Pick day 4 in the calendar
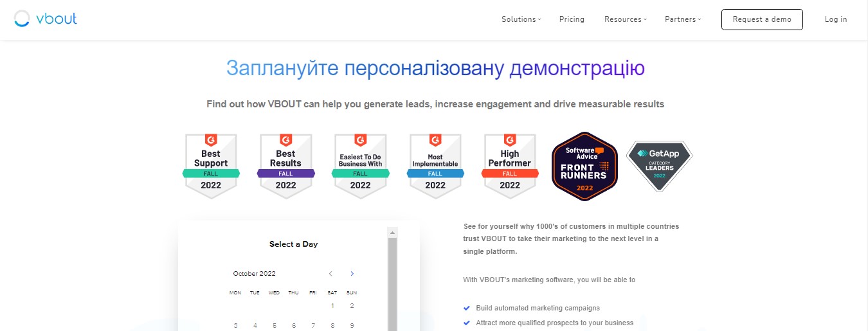 point(255,326)
